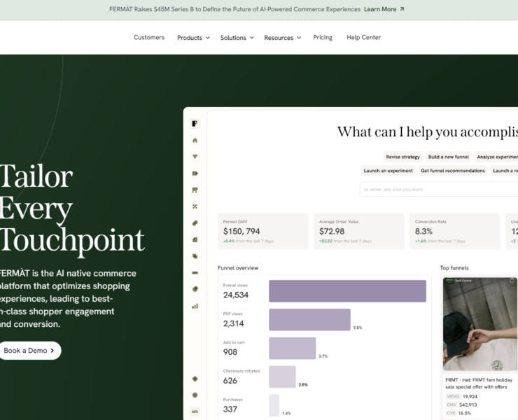Click the Checkouts initiated value 626

(x=230, y=381)
